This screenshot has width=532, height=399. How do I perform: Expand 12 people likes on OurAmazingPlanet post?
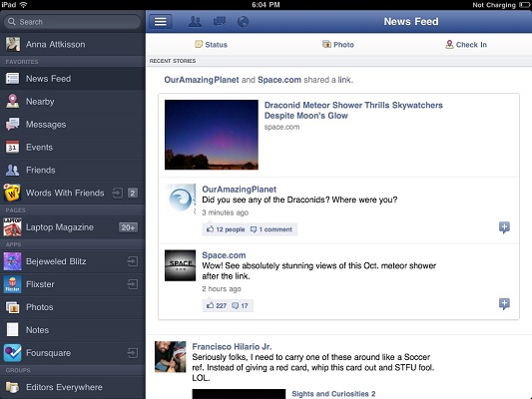coord(226,229)
